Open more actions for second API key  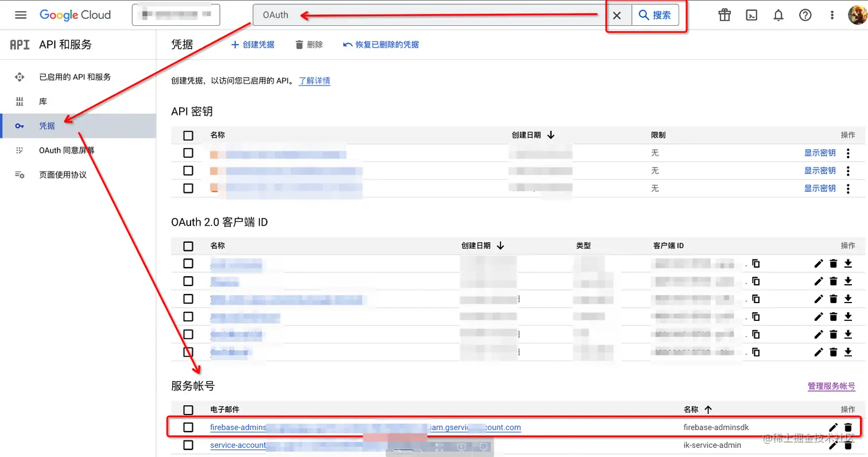(848, 171)
